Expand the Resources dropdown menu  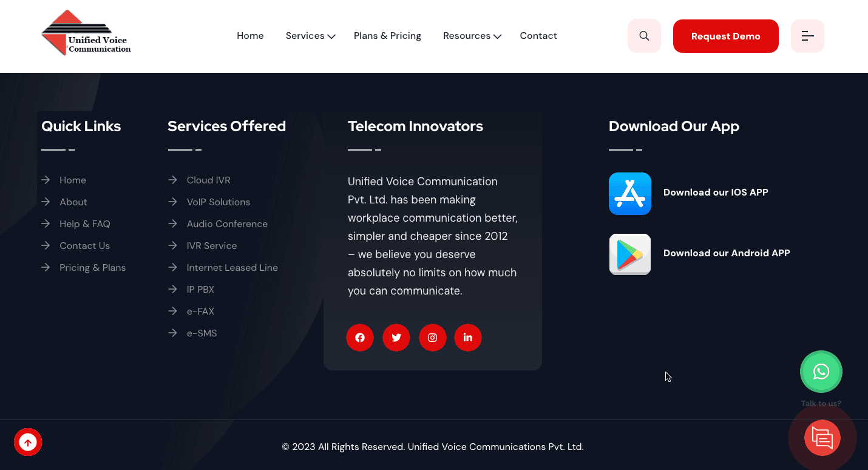pyautogui.click(x=472, y=36)
